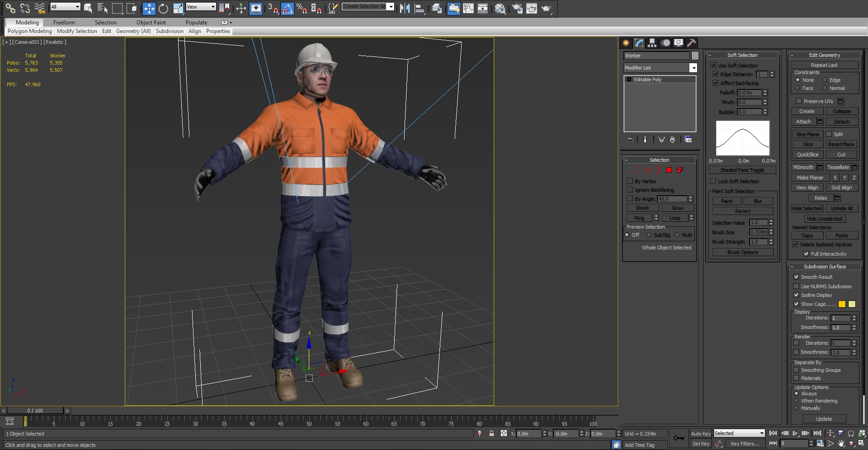Open the Geometry (All) ribbon panel
The image size is (868, 450).
pos(133,31)
